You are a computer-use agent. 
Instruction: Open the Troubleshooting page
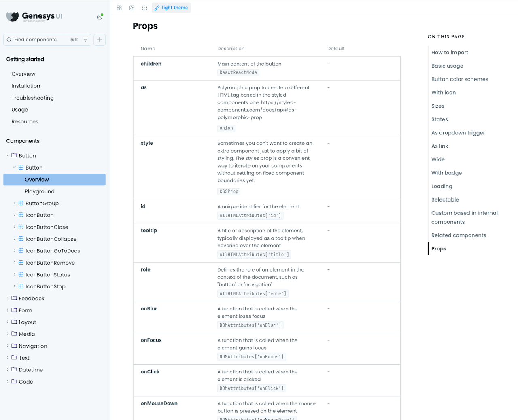pos(32,98)
